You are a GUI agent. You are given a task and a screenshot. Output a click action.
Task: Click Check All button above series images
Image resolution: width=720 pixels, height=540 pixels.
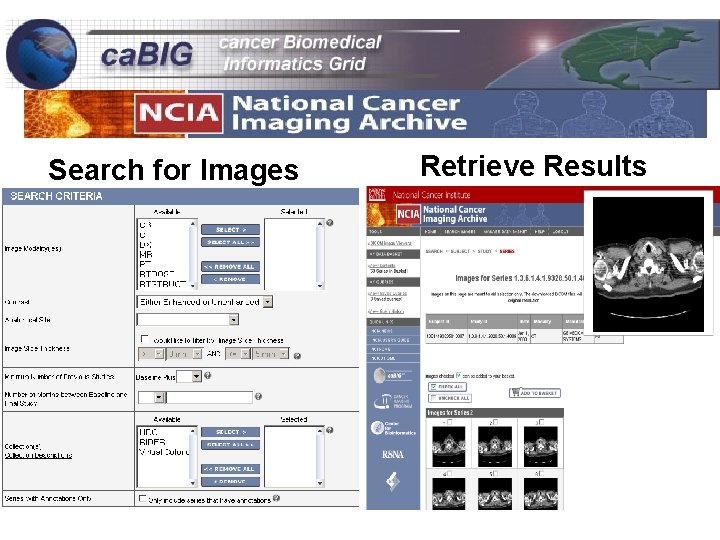pos(447,387)
